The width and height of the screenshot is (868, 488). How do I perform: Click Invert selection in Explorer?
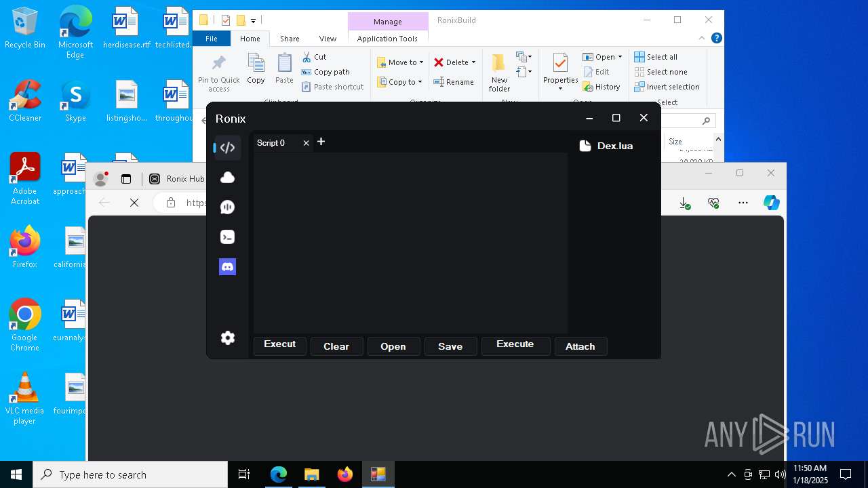667,87
